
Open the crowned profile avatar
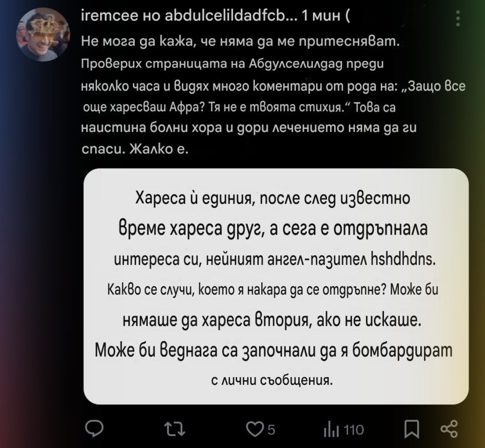[43, 34]
